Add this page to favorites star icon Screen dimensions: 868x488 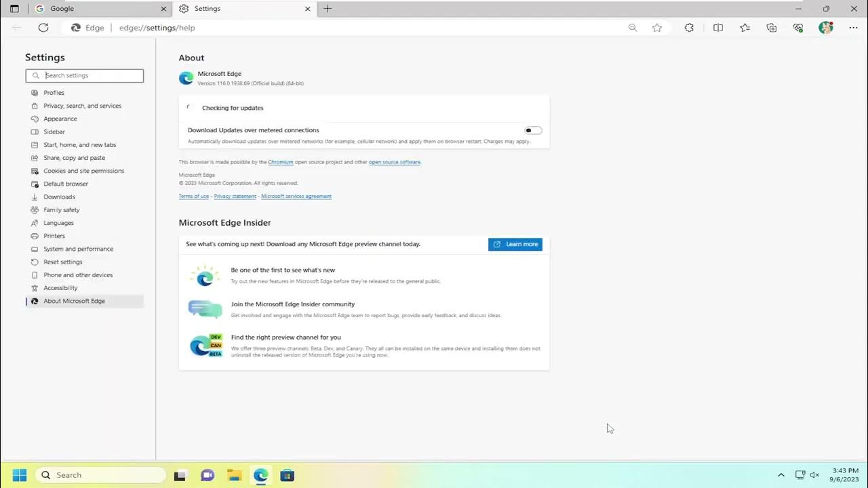pyautogui.click(x=657, y=28)
